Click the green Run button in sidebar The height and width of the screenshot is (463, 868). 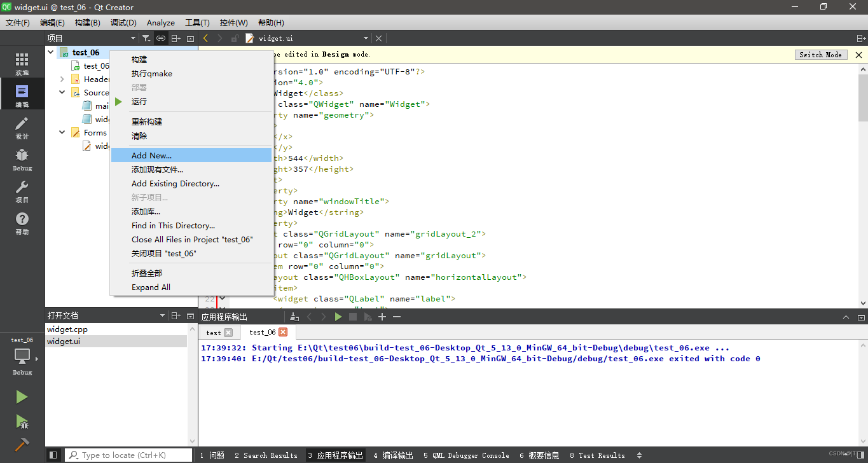tap(22, 397)
